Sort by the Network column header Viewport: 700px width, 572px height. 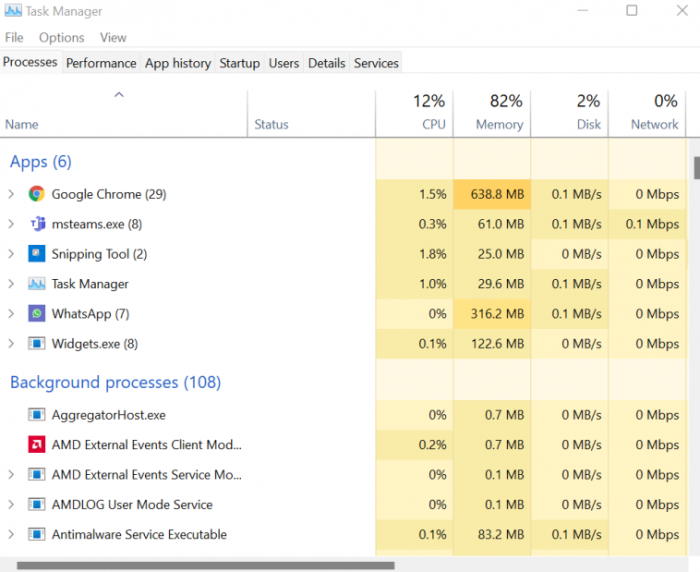pyautogui.click(x=647, y=113)
